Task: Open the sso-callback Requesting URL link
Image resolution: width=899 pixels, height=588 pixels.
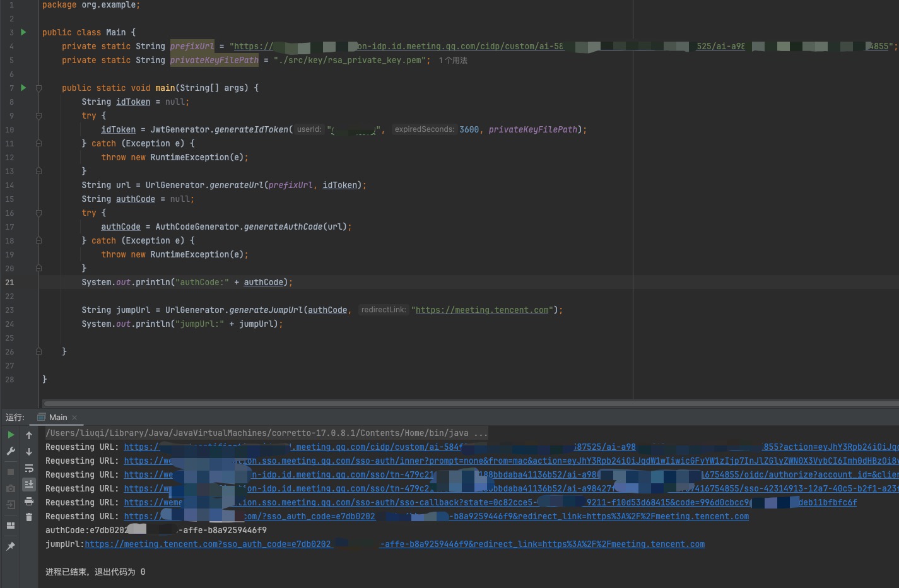Action: (x=490, y=502)
